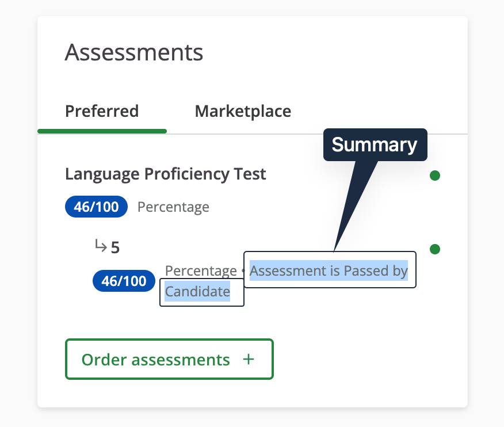Image resolution: width=504 pixels, height=427 pixels.
Task: Select the lower 46/100 score badge
Action: 124,281
